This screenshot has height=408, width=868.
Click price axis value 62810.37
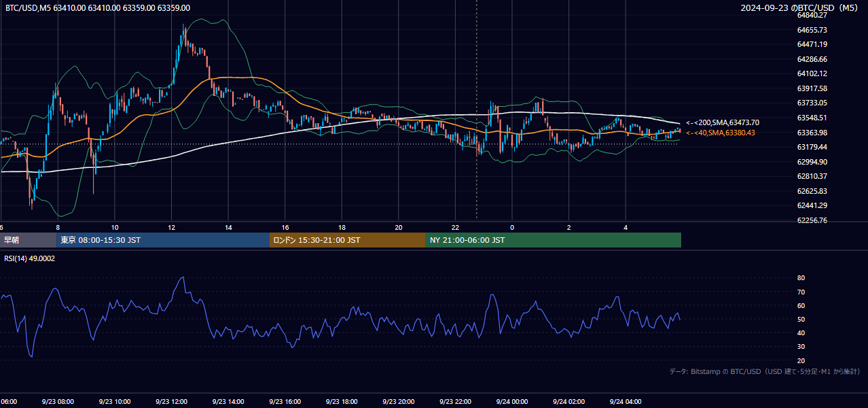[812, 176]
